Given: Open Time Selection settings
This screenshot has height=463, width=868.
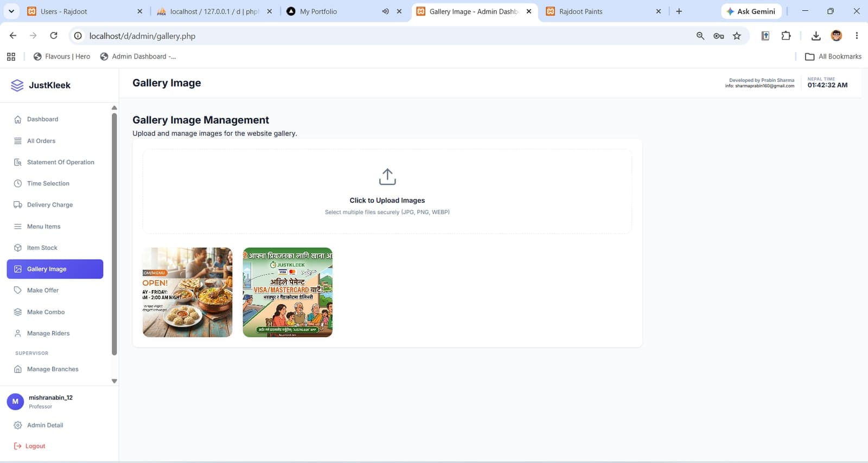Looking at the screenshot, I should tap(55, 183).
